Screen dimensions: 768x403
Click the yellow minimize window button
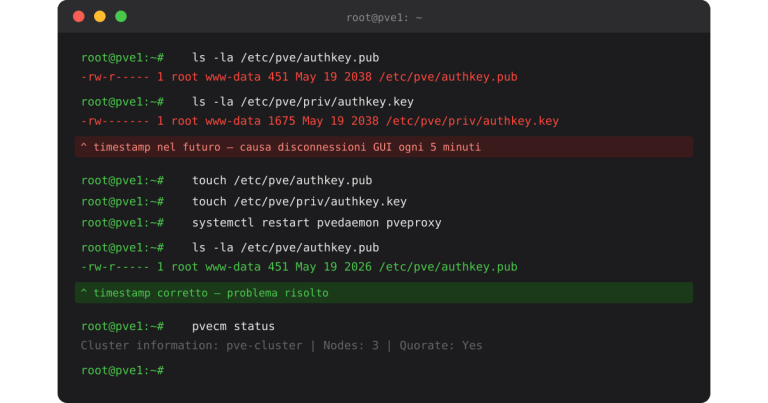100,17
